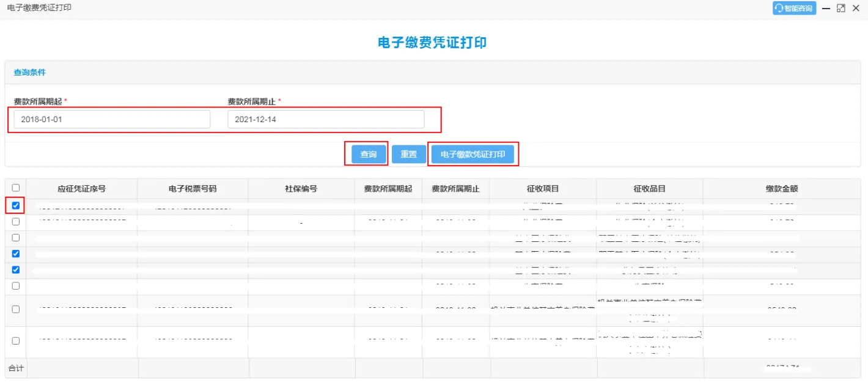Check the second row's checkbox

point(16,222)
